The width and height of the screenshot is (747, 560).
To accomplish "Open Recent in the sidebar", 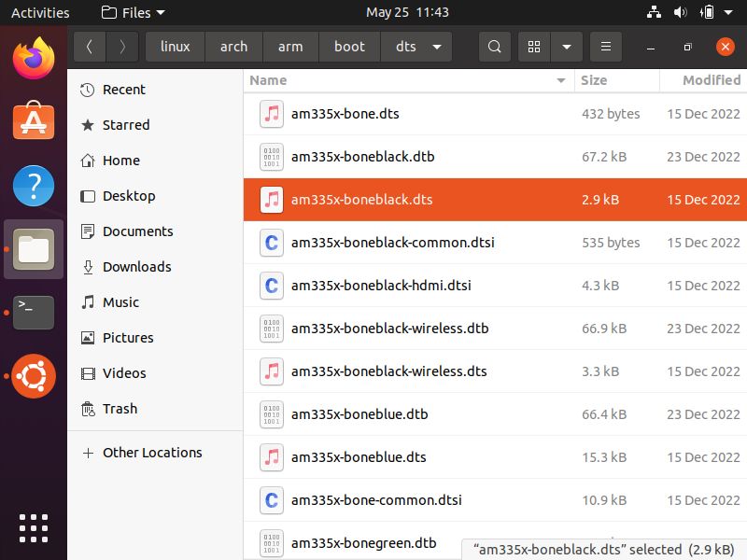I will tap(155, 90).
